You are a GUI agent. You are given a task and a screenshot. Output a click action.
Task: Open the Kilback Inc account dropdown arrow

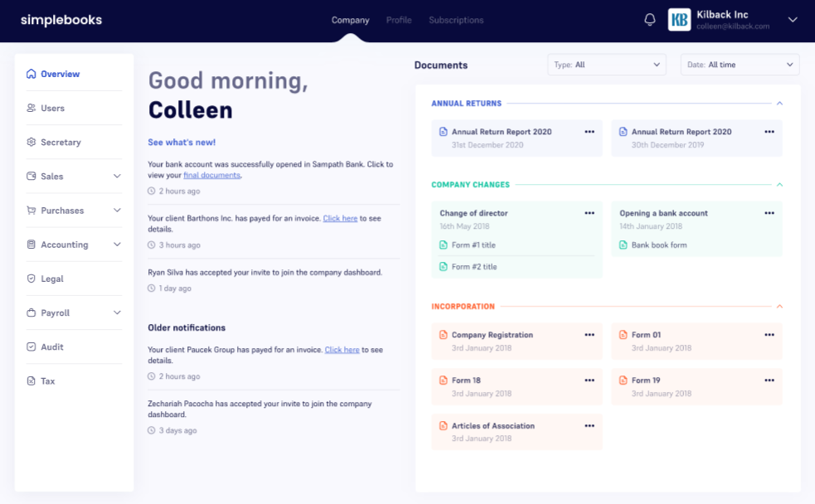(x=793, y=20)
